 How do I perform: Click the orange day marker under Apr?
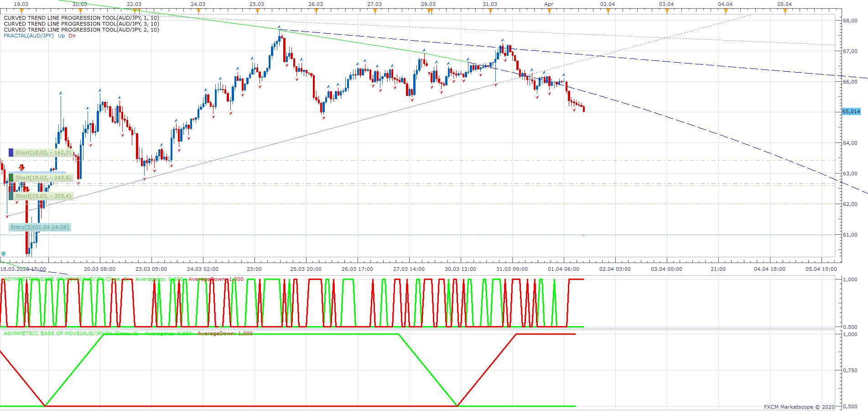tap(549, 11)
